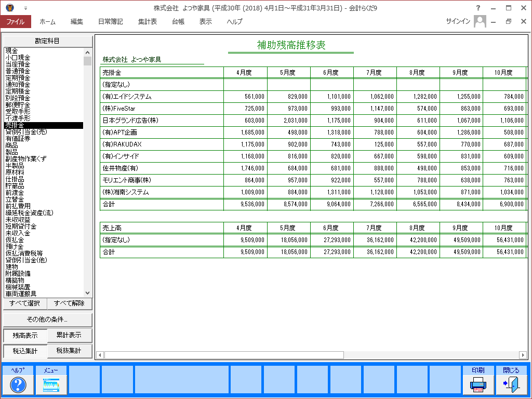This screenshot has height=399, width=532.
Task: Switch to 残高表示 mode
Action: click(x=25, y=336)
